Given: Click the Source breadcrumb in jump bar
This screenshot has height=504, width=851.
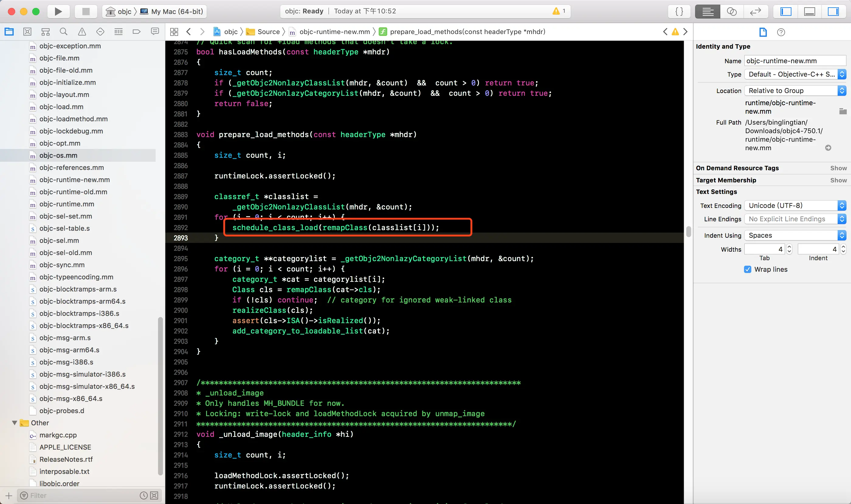Looking at the screenshot, I should pos(268,32).
